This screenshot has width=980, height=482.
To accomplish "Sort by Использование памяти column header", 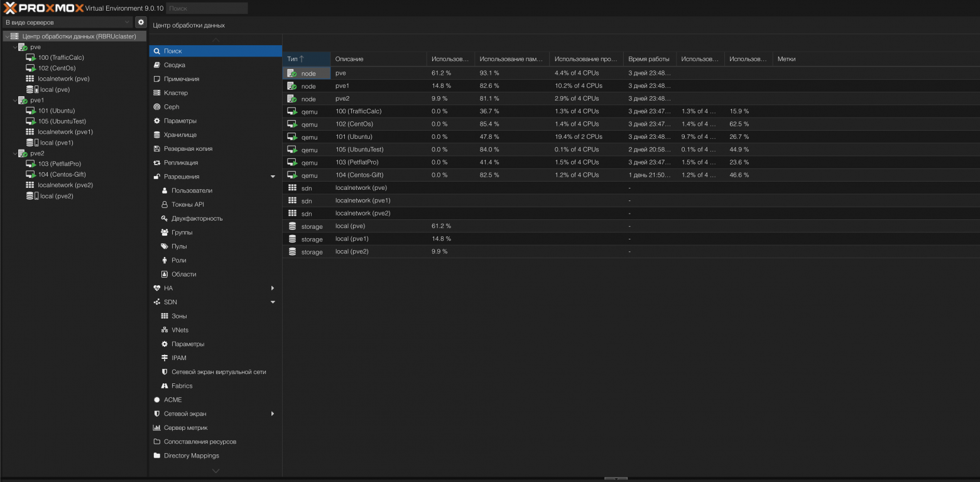I will pyautogui.click(x=511, y=59).
